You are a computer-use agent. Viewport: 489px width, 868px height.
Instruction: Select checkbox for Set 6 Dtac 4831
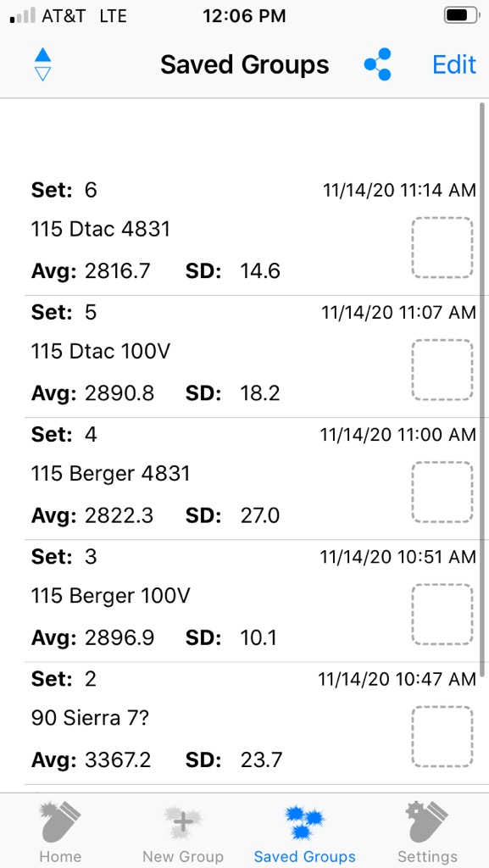(442, 248)
